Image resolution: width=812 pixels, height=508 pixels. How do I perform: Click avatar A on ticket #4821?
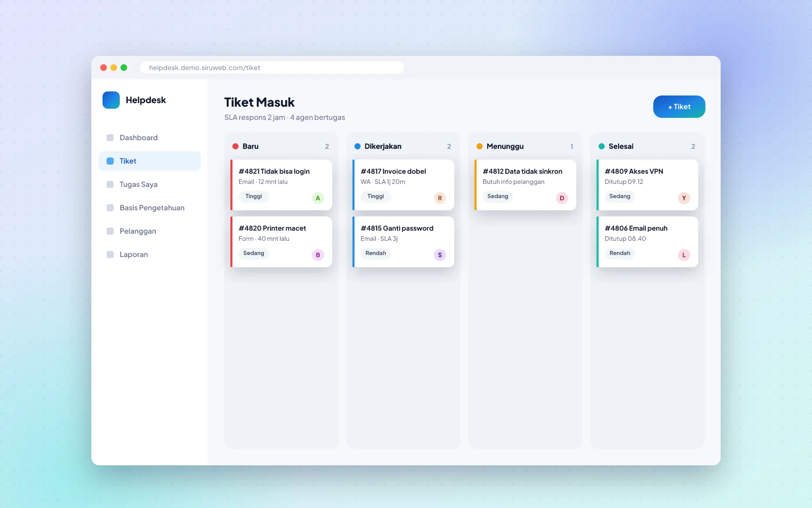tap(318, 198)
